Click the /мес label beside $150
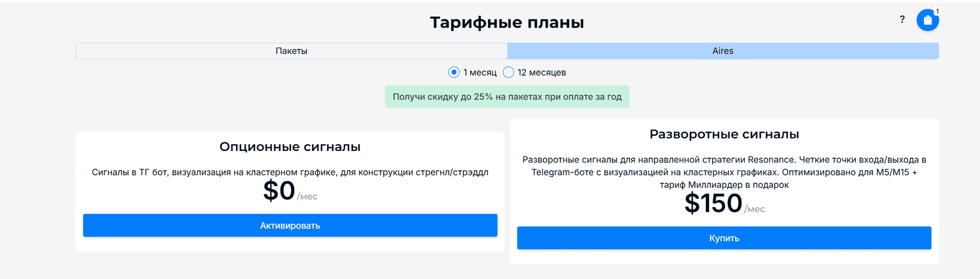Viewport: 980px width, 279px height. [x=754, y=209]
